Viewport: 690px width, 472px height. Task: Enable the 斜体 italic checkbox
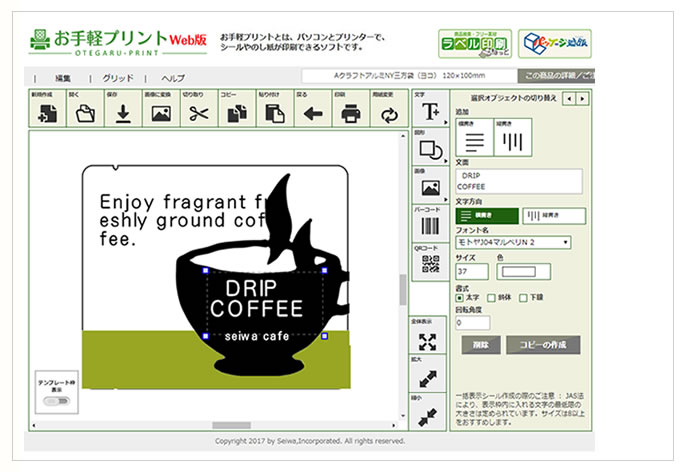(x=492, y=298)
